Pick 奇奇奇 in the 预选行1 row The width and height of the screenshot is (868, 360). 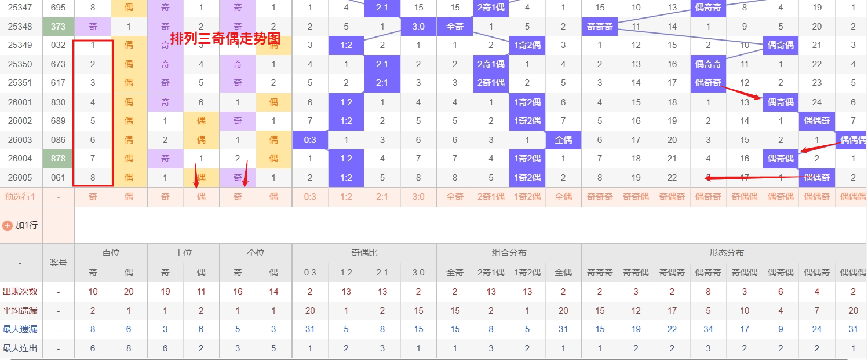(x=600, y=197)
